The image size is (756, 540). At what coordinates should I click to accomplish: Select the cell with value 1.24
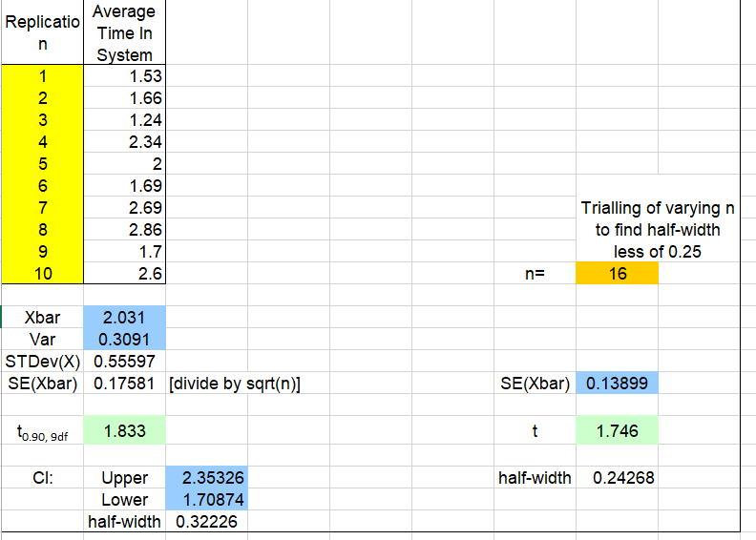(124, 119)
